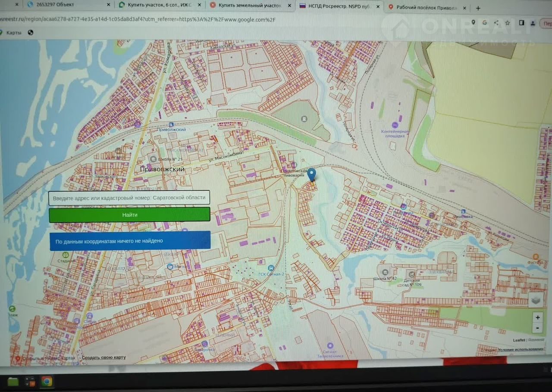Zoom out with the minus button
The image size is (552, 392).
537,328
